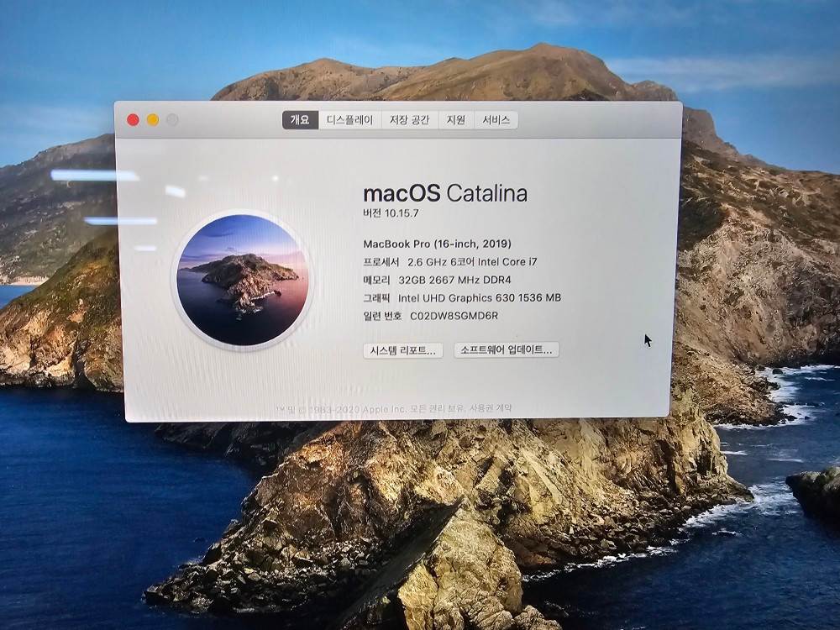This screenshot has height=630, width=840.
Task: Click the MacBook Pro (16-inch, 2019) line
Action: (x=437, y=244)
